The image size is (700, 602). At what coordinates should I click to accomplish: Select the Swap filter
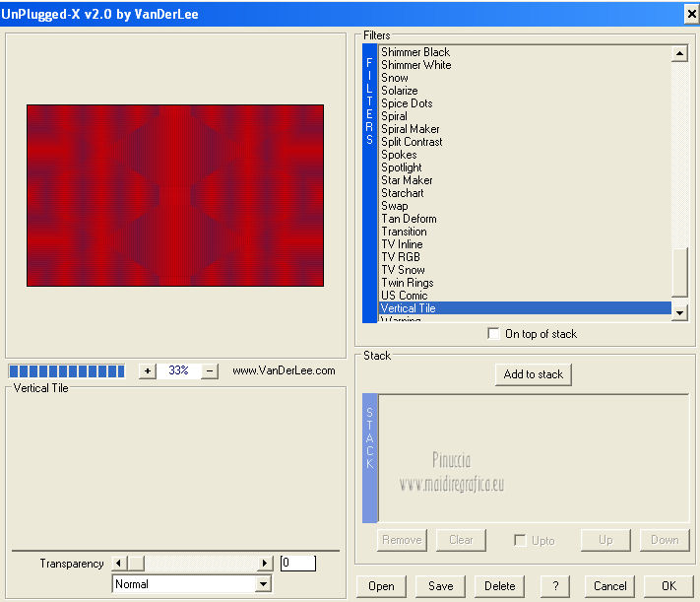[525, 206]
